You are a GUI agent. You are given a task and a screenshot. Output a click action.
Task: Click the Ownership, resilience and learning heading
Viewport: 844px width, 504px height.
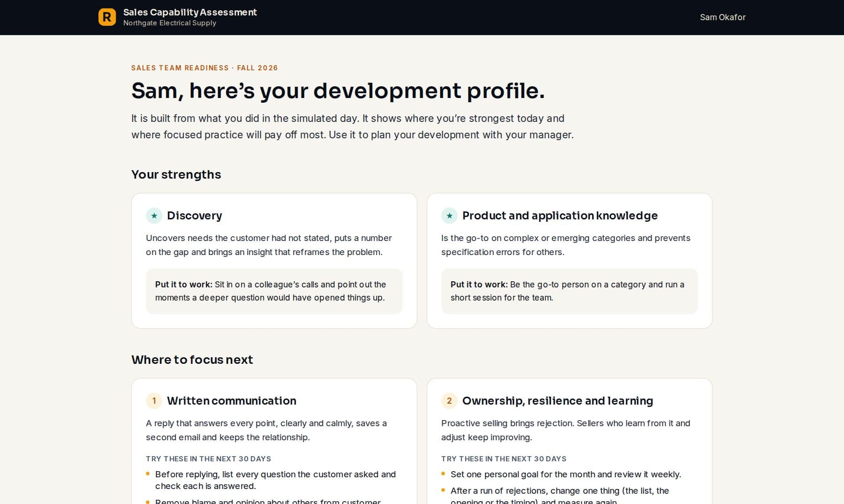pos(558,401)
